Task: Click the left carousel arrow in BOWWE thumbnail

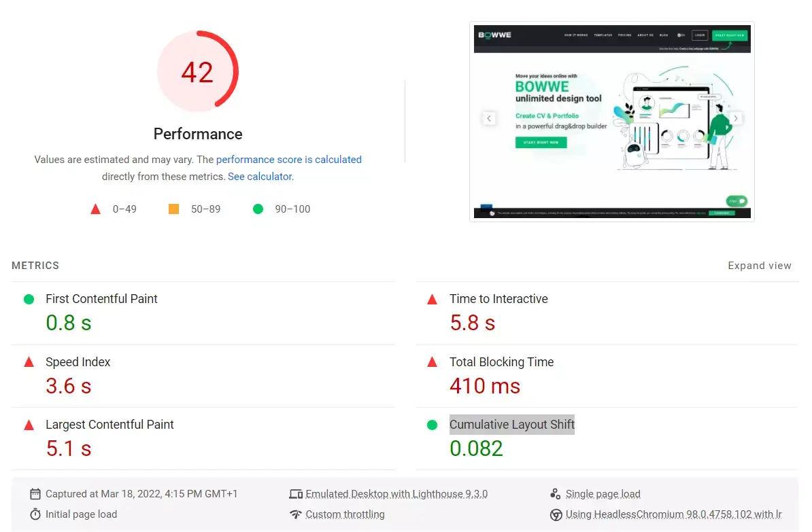Action: point(489,118)
